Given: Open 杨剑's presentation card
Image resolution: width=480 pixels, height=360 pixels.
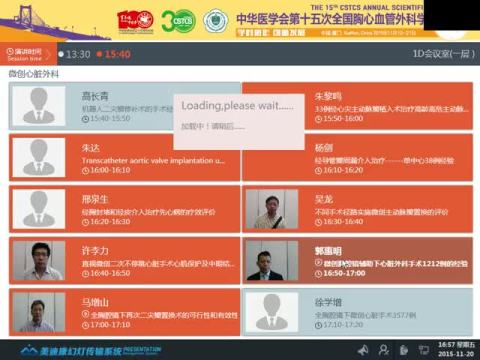Looking at the screenshot, I should point(357,158).
